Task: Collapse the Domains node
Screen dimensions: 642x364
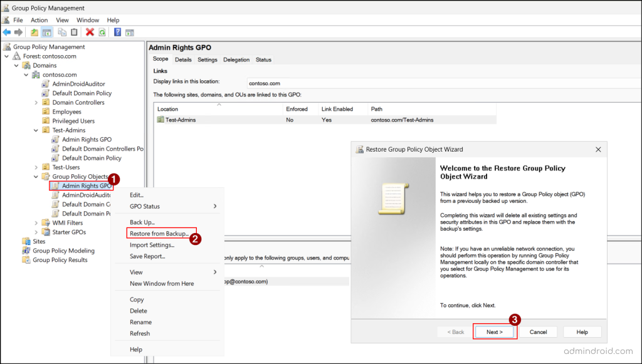Action: click(15, 66)
